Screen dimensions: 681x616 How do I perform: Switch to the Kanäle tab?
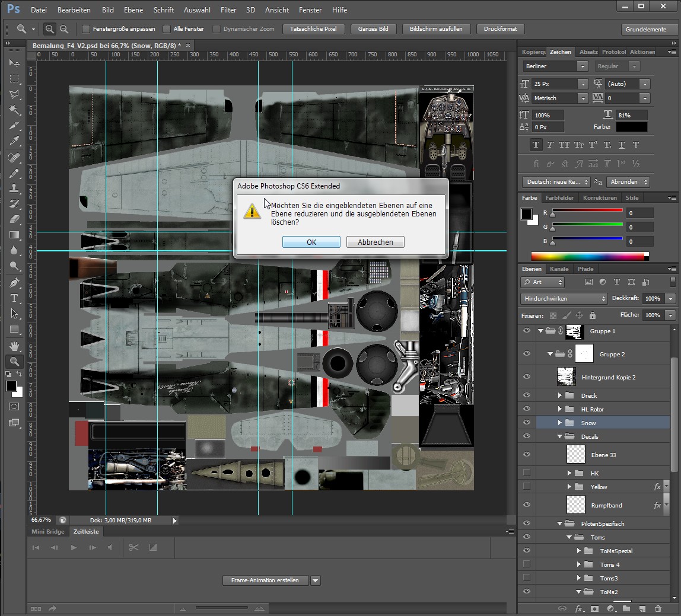559,269
